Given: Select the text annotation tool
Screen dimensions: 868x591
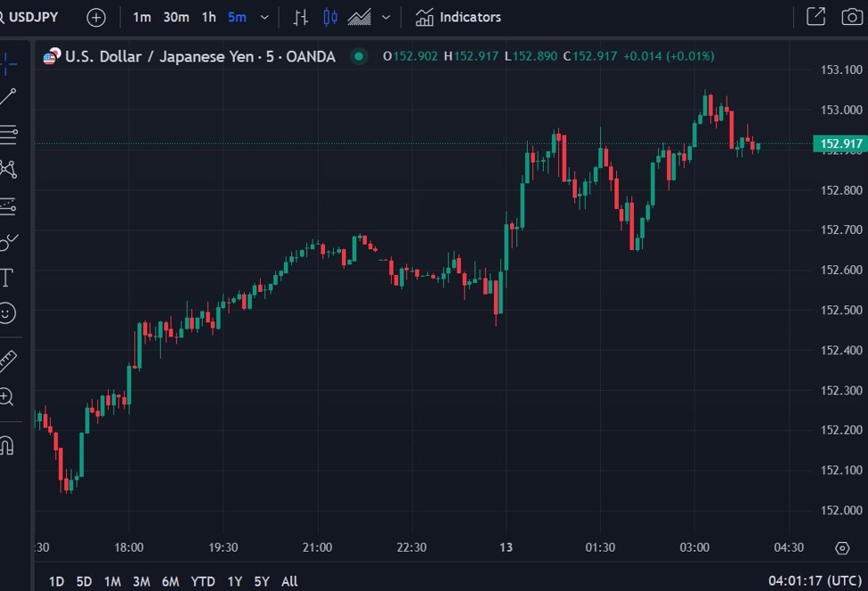Looking at the screenshot, I should coord(7,278).
